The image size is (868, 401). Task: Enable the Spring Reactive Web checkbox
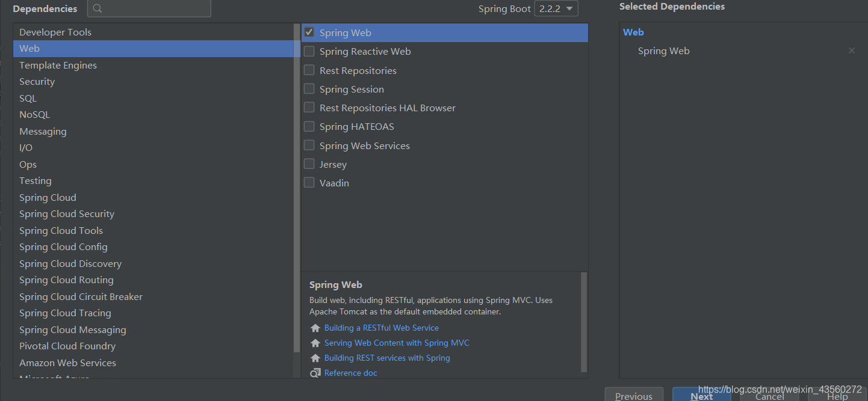(309, 52)
